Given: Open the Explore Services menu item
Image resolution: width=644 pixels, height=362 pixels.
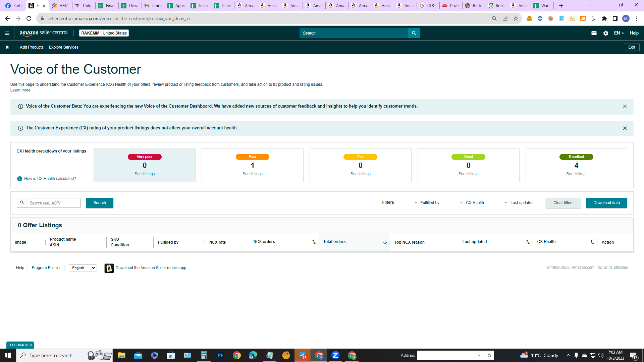Looking at the screenshot, I should tap(63, 47).
